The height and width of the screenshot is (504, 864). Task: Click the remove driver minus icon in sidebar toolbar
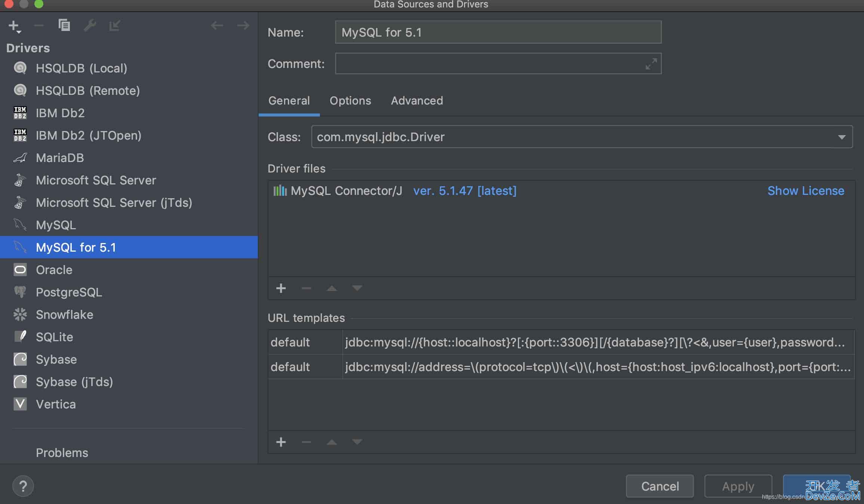[x=39, y=26]
